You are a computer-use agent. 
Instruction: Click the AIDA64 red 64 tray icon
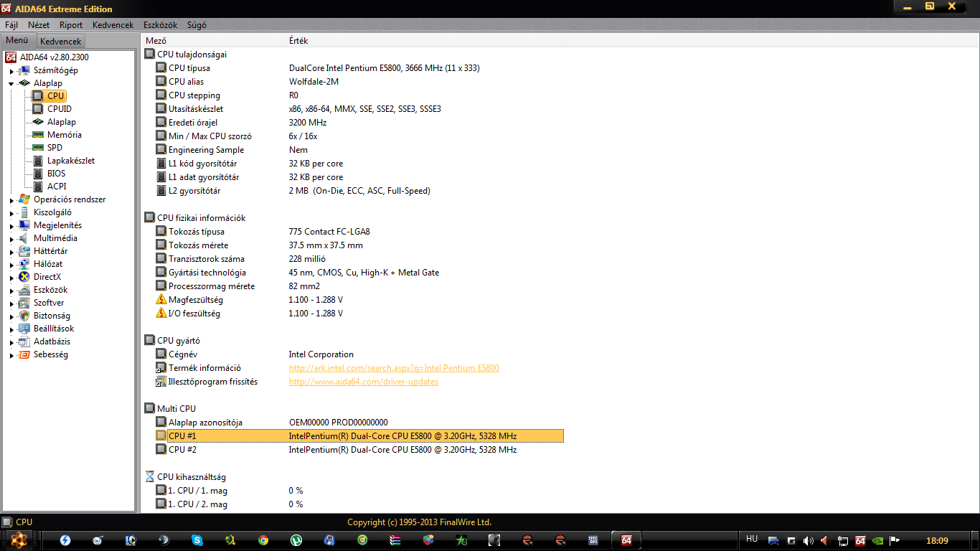860,540
